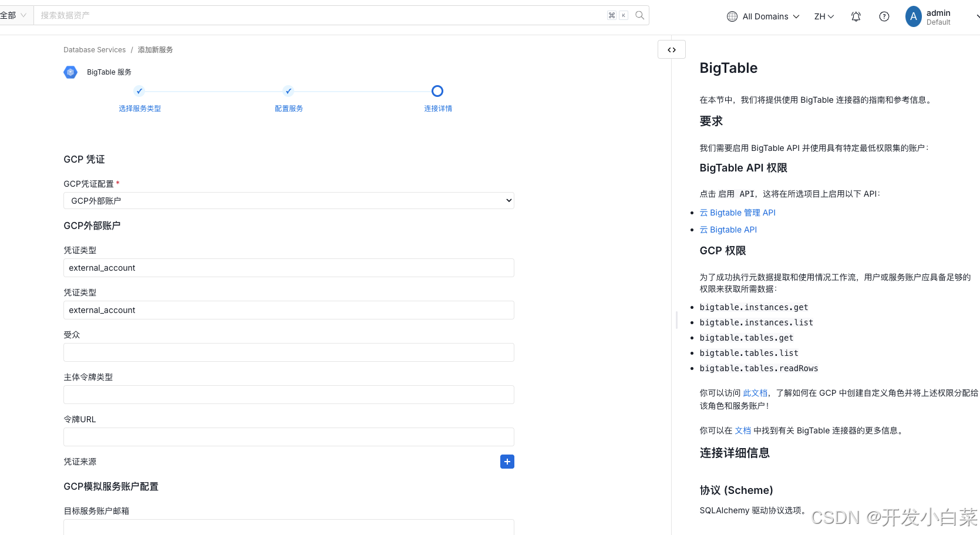This screenshot has height=535, width=980.
Task: Click the 协议 (Scheme) heading
Action: [736, 490]
